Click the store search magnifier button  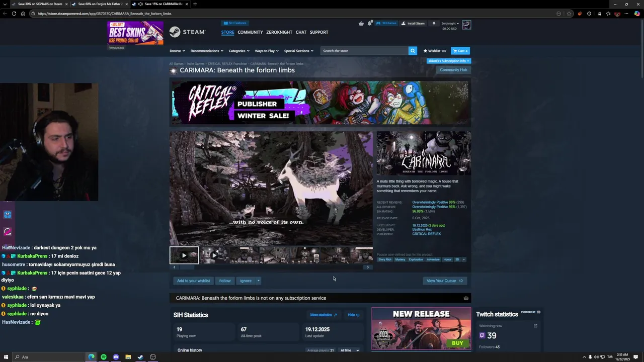pos(413,51)
